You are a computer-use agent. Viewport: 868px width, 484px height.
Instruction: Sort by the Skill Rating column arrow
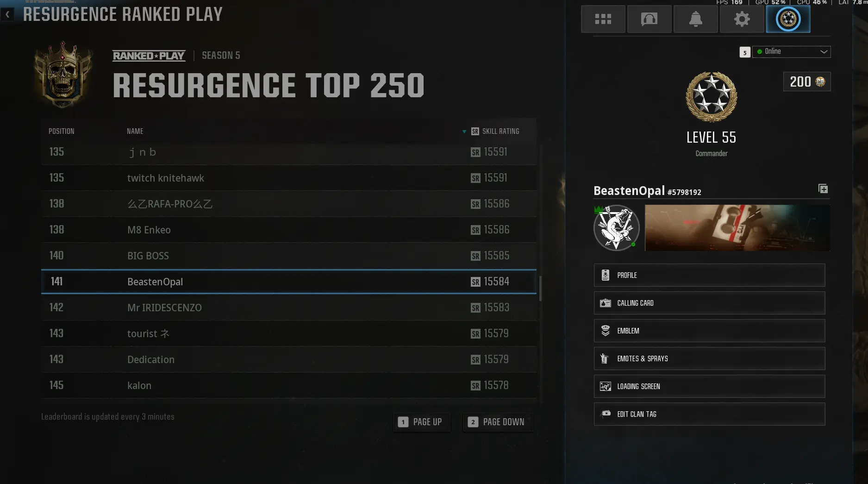pos(464,132)
